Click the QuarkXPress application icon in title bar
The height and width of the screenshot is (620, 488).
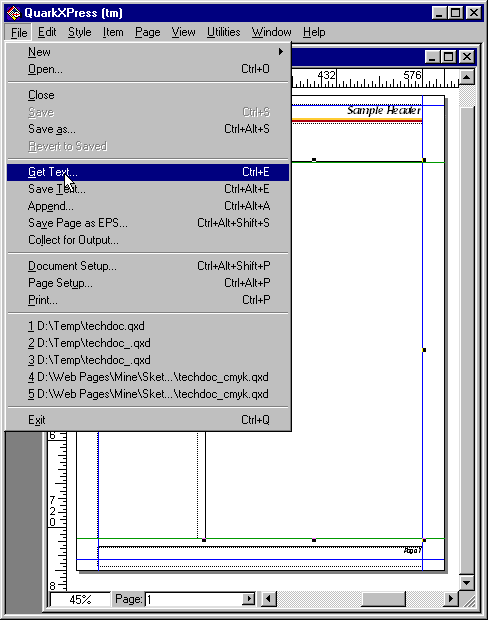[13, 13]
